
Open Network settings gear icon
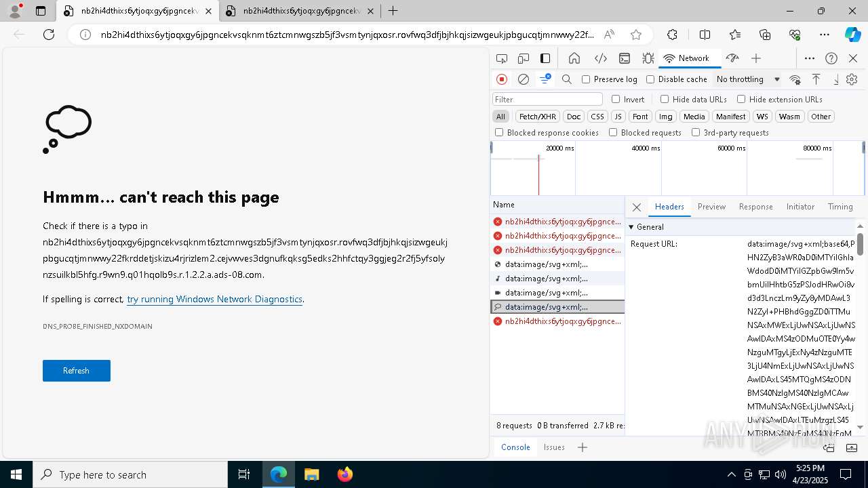point(852,79)
